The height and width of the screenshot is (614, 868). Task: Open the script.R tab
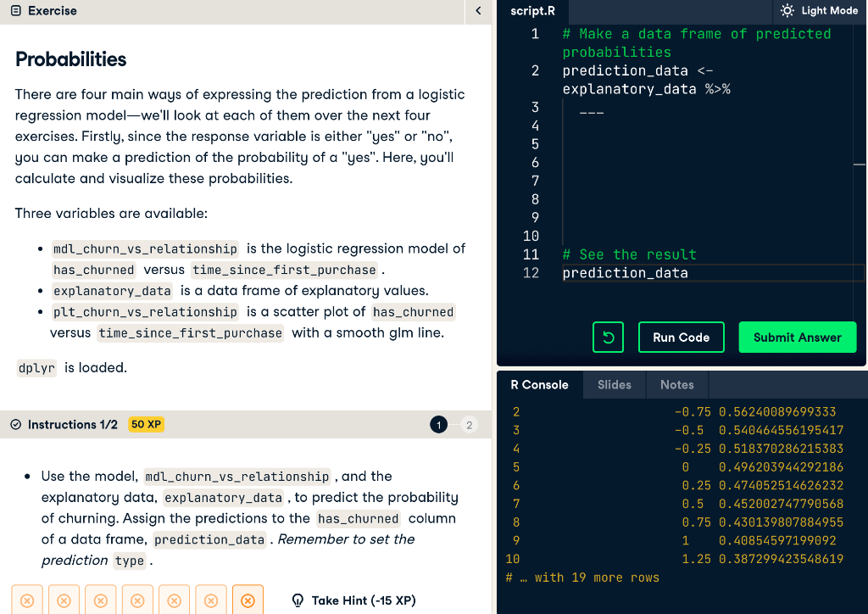click(x=532, y=11)
